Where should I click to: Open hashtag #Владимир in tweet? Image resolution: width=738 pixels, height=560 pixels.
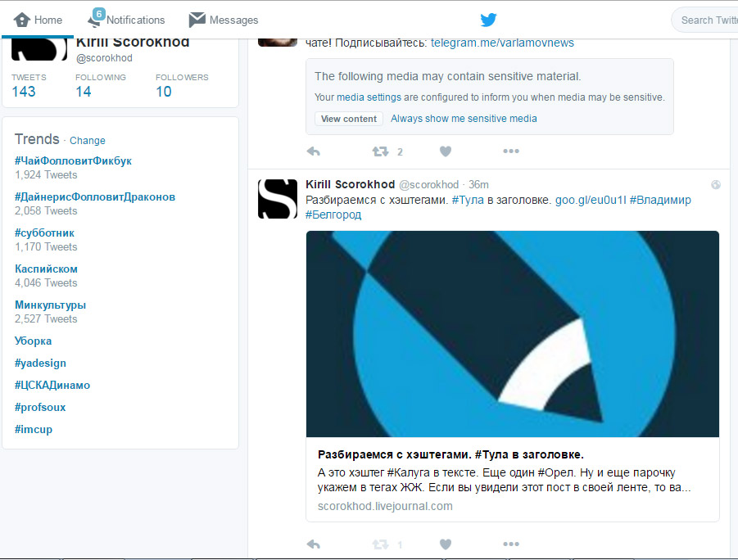(660, 200)
